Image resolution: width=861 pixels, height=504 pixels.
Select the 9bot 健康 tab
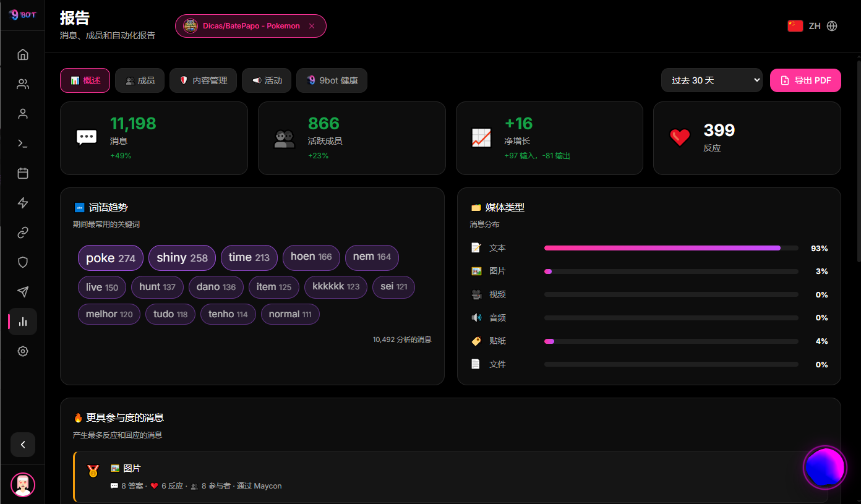coord(332,80)
